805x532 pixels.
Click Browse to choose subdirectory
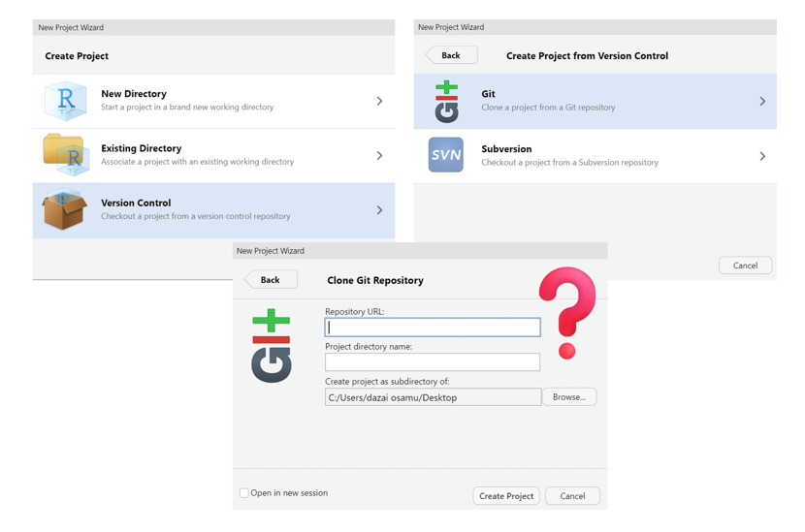pos(569,397)
